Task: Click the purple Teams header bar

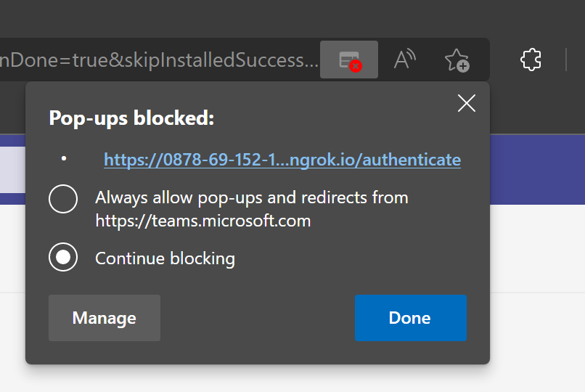Action: [537, 169]
